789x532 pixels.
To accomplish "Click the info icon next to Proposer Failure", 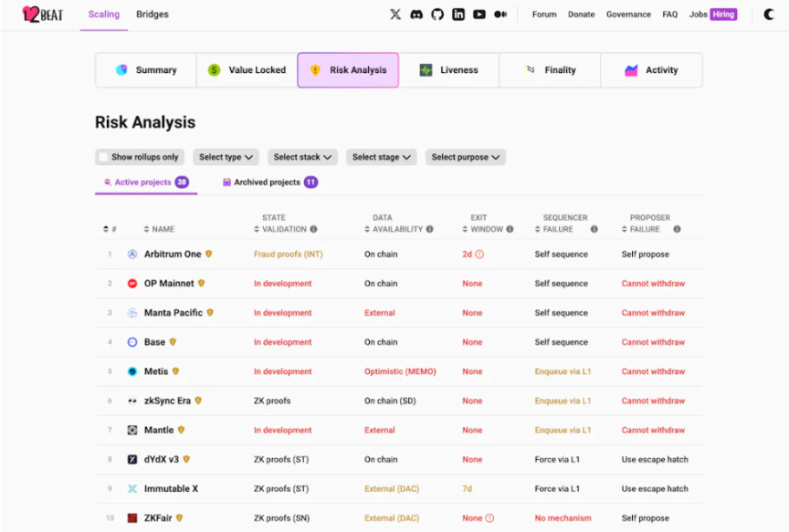I will pyautogui.click(x=678, y=229).
